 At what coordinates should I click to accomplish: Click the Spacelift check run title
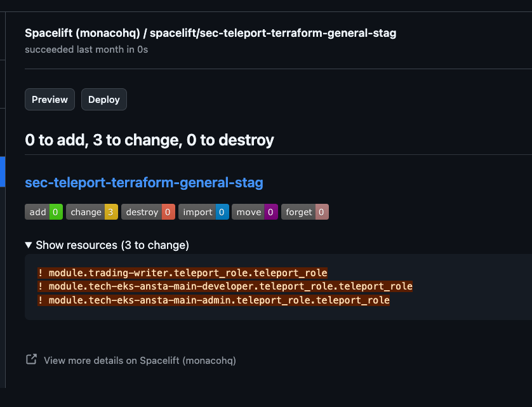pos(210,33)
